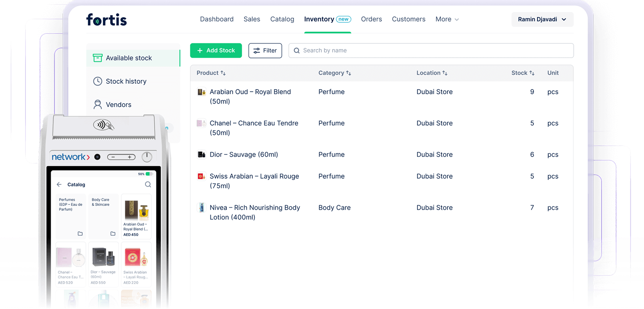Open the Dashboard tab
This screenshot has height=309, width=644.
[x=217, y=19]
